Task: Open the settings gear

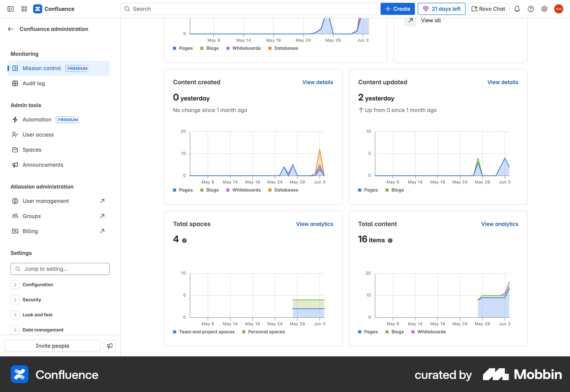Action: (544, 9)
